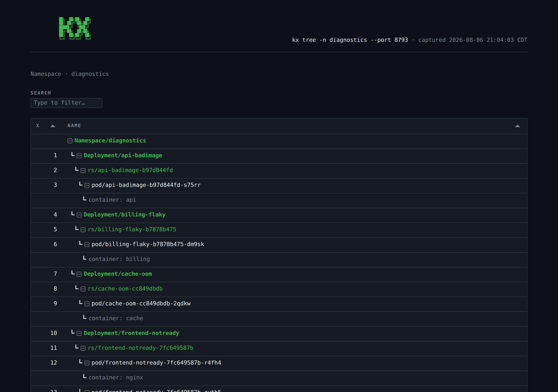Collapse Deployment/cache-oom node
This screenshot has height=392, width=558.
79,274
